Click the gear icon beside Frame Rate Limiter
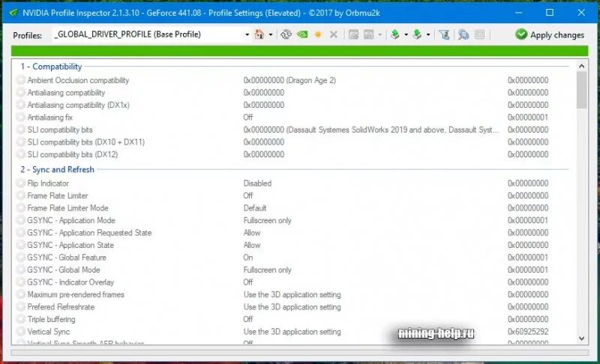This screenshot has height=364, width=600. click(x=21, y=195)
